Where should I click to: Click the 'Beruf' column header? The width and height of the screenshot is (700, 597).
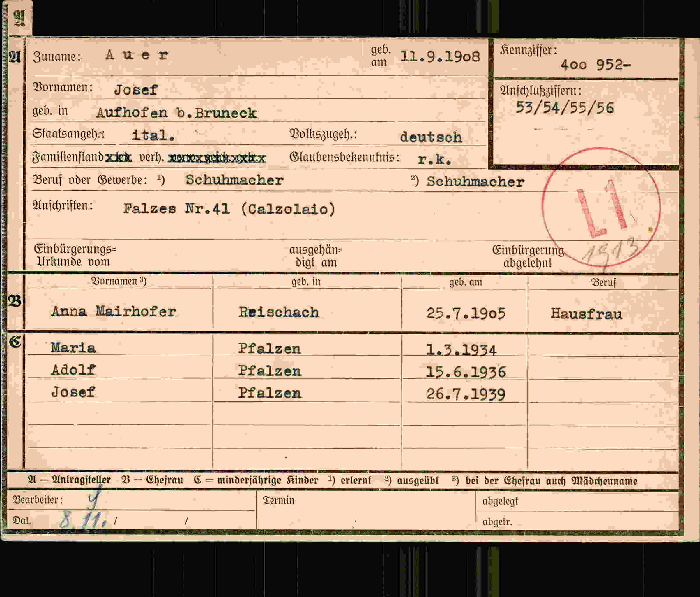603,282
